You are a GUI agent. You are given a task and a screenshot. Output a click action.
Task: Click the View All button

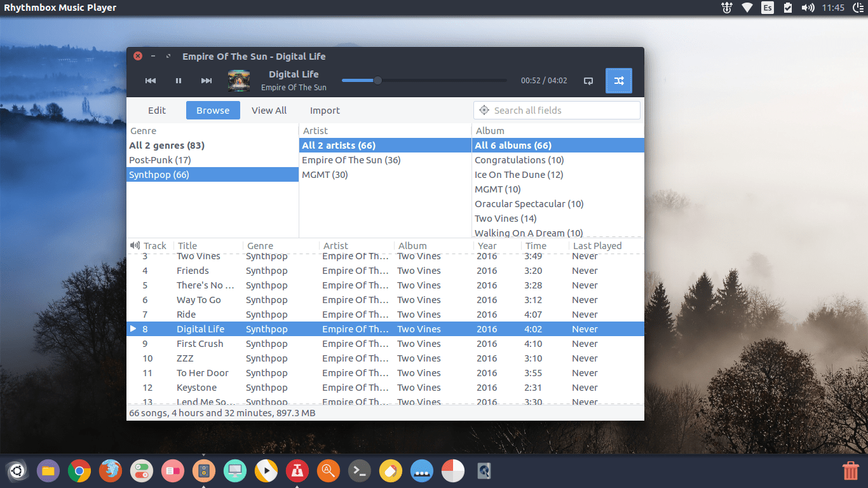pos(269,111)
